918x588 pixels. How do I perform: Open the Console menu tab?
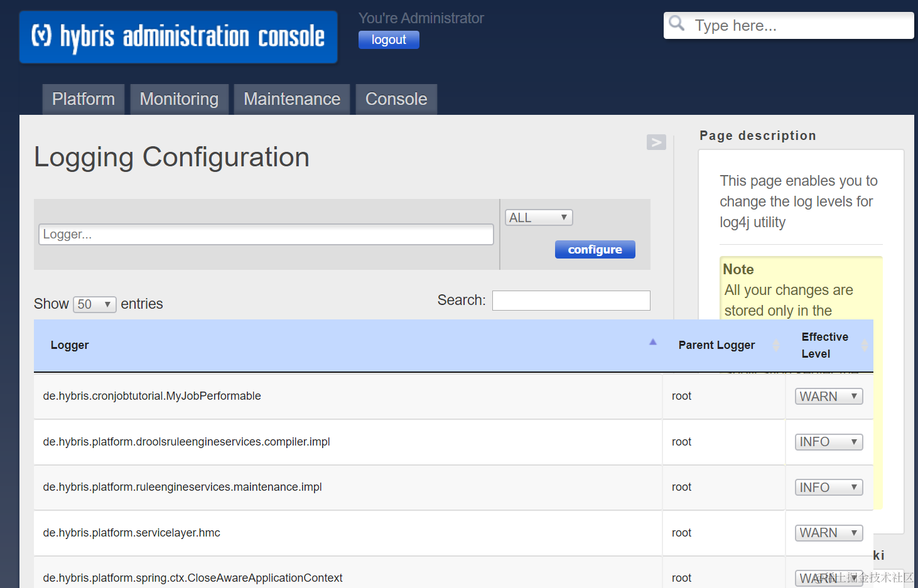(396, 99)
